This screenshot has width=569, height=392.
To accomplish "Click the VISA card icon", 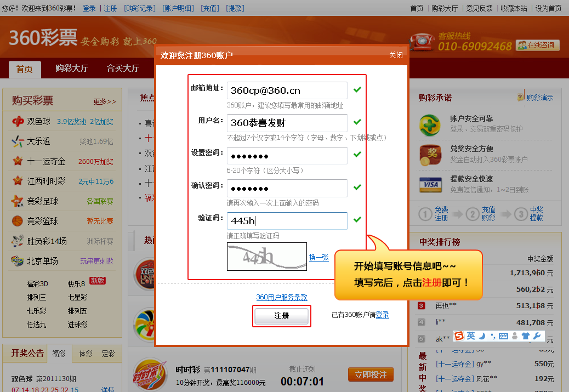I will click(x=430, y=185).
